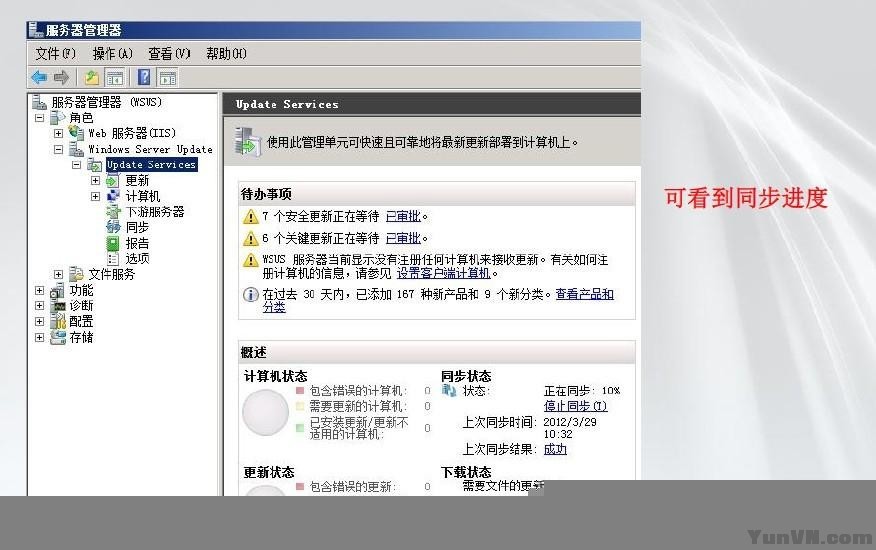The width and height of the screenshot is (876, 550).
Task: Click the 诊断 diagnostics node icon
Action: point(58,306)
